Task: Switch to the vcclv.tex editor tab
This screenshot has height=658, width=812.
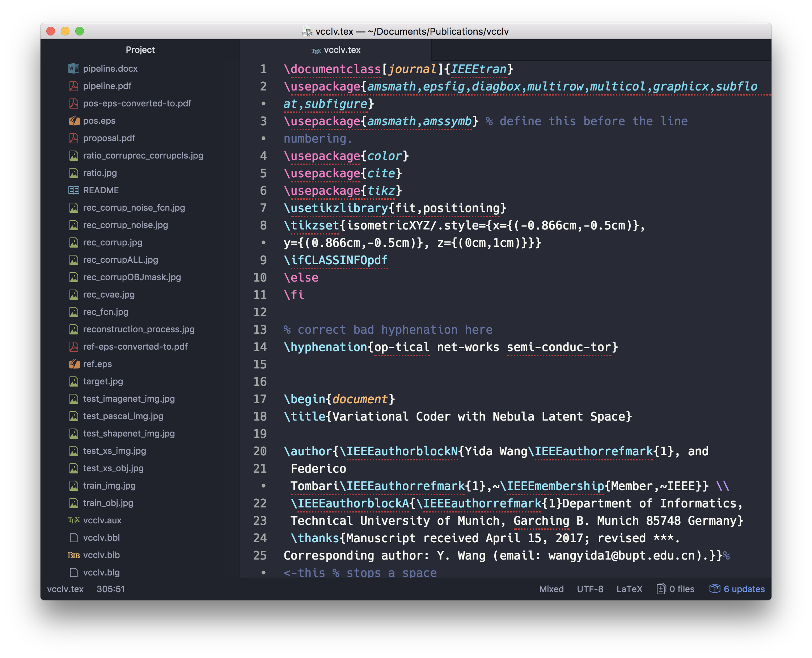Action: (x=336, y=50)
